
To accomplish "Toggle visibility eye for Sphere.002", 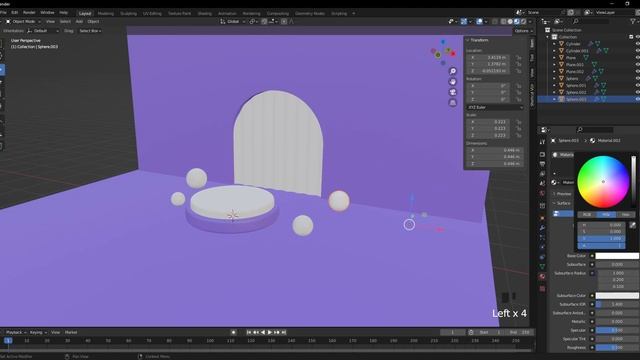I will tap(637, 92).
